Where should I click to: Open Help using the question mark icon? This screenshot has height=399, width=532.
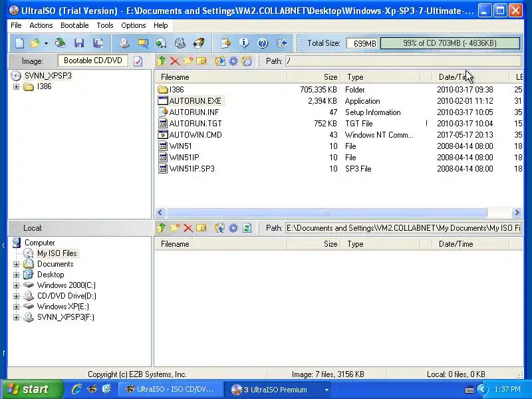[x=263, y=43]
